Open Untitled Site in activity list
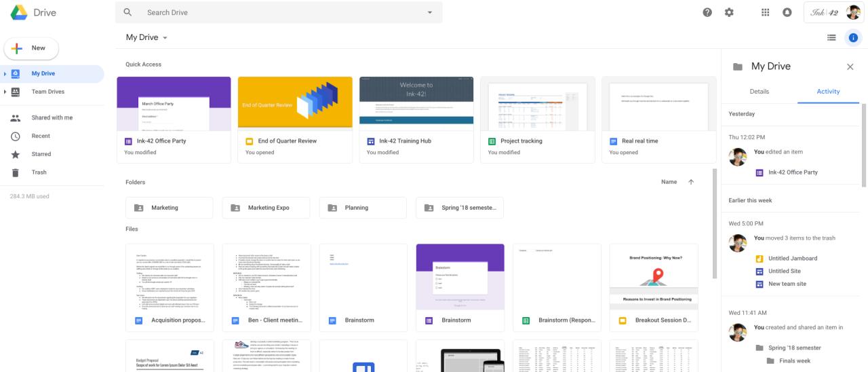Viewport: 868px width, 372px height. coord(785,272)
